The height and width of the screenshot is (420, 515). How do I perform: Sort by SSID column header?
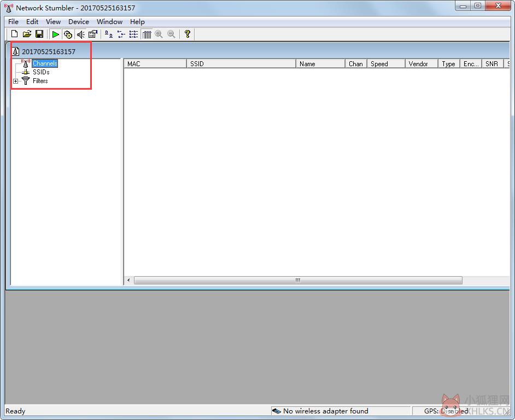(x=241, y=64)
